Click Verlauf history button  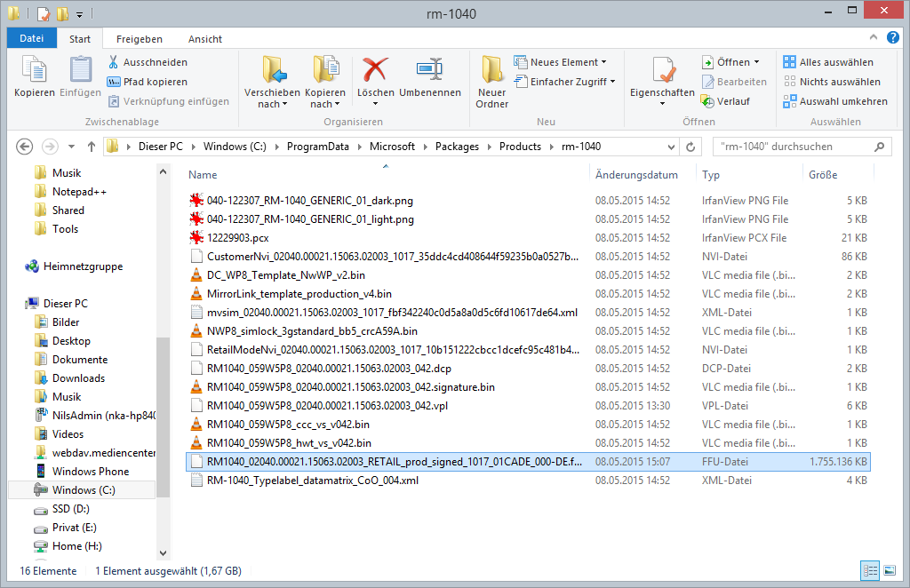coord(726,101)
